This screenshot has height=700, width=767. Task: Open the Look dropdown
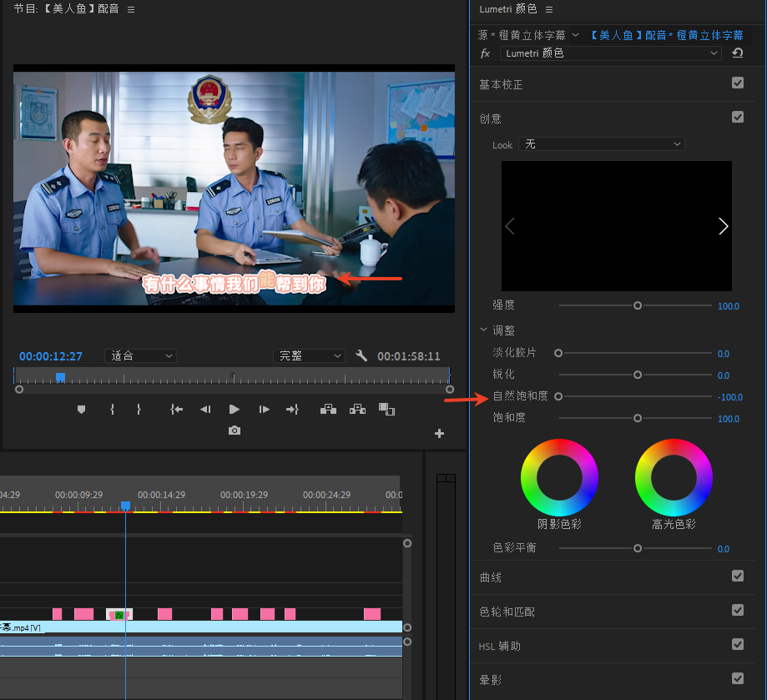601,144
